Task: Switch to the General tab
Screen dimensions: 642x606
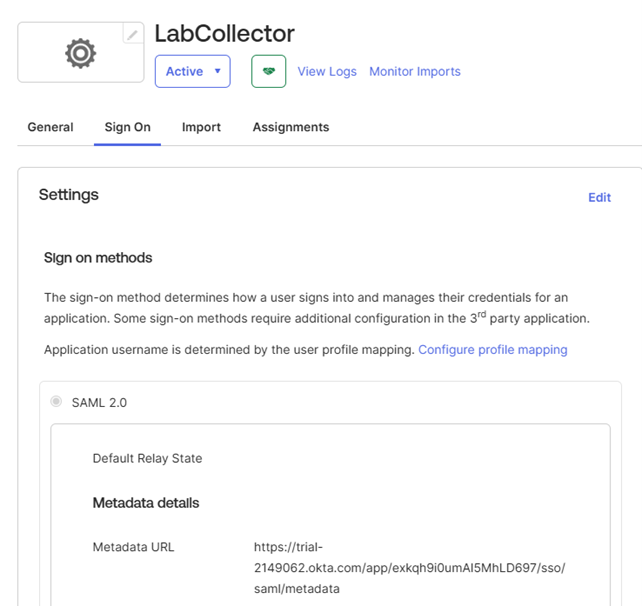Action: 50,127
